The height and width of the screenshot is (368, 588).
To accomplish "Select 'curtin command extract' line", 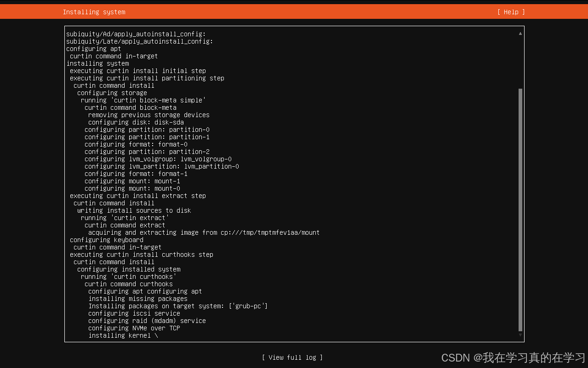I will [125, 225].
